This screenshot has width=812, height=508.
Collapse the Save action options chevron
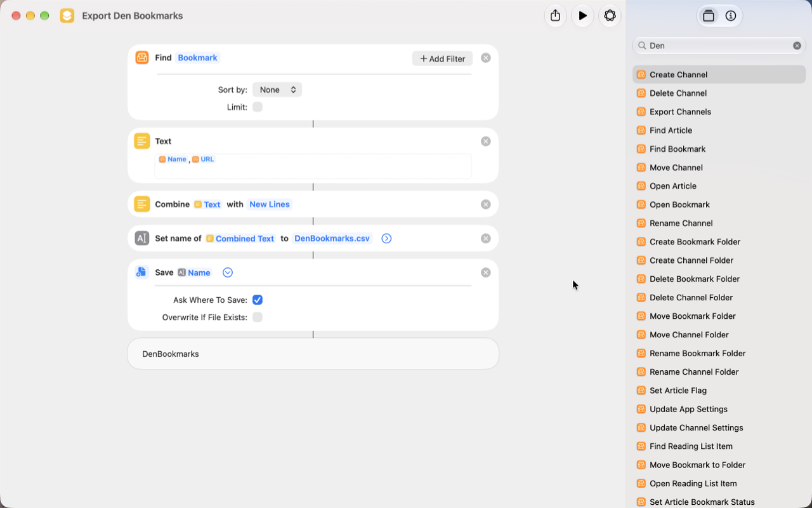pos(228,272)
